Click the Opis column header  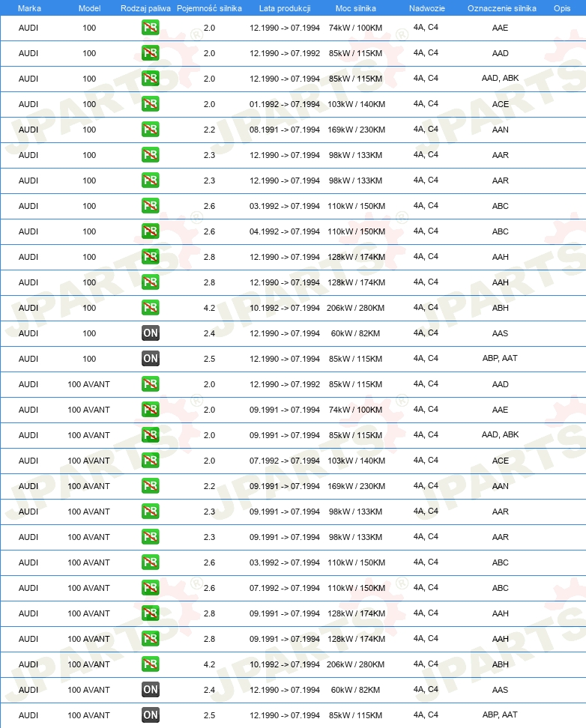click(562, 8)
